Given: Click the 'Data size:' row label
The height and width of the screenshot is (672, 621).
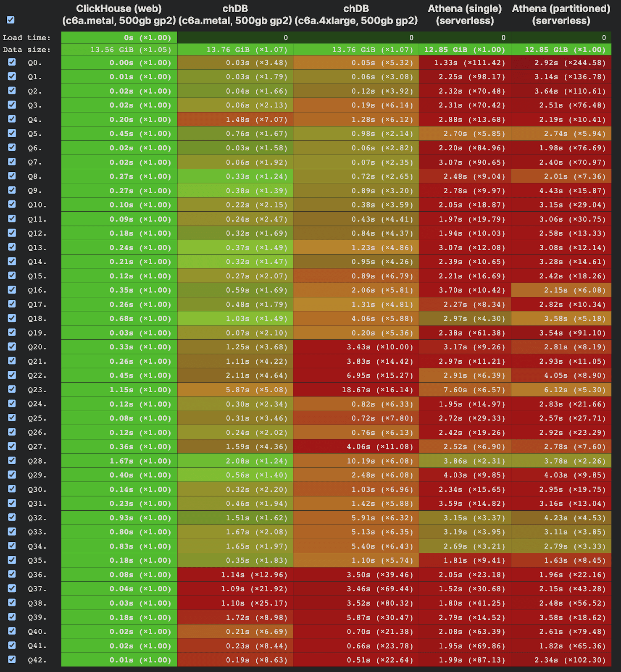Looking at the screenshot, I should (26, 50).
